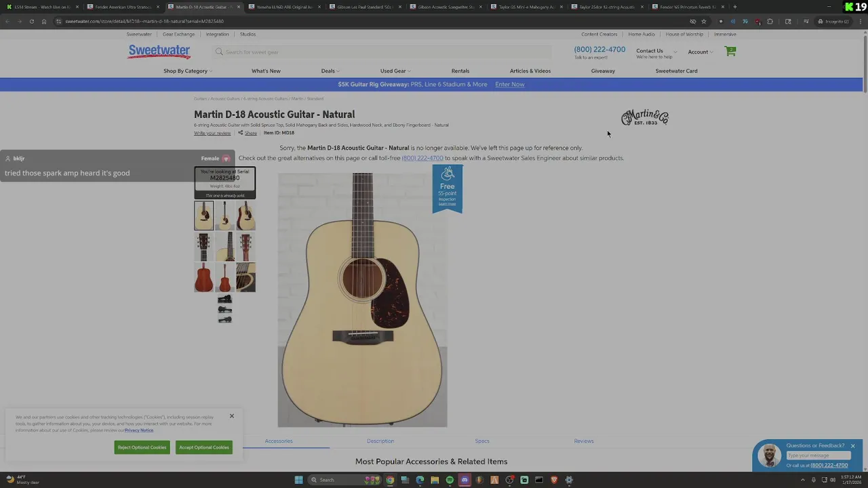Open the Giveaway nav item

tap(603, 70)
